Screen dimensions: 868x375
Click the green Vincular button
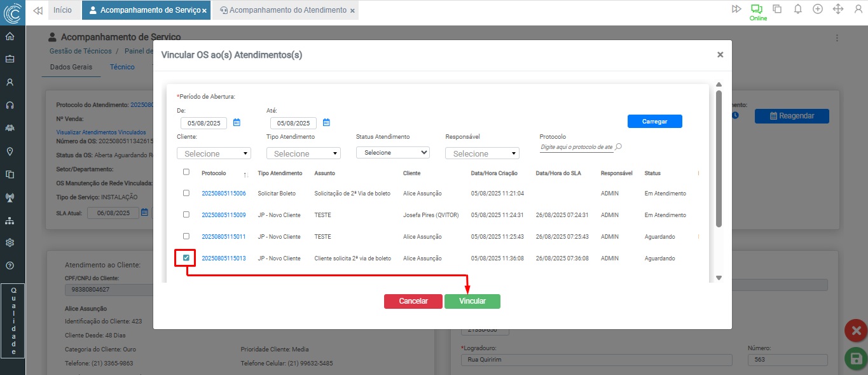tap(472, 301)
